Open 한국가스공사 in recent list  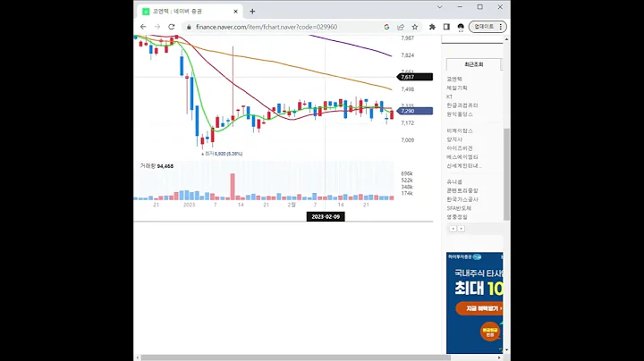tap(462, 199)
